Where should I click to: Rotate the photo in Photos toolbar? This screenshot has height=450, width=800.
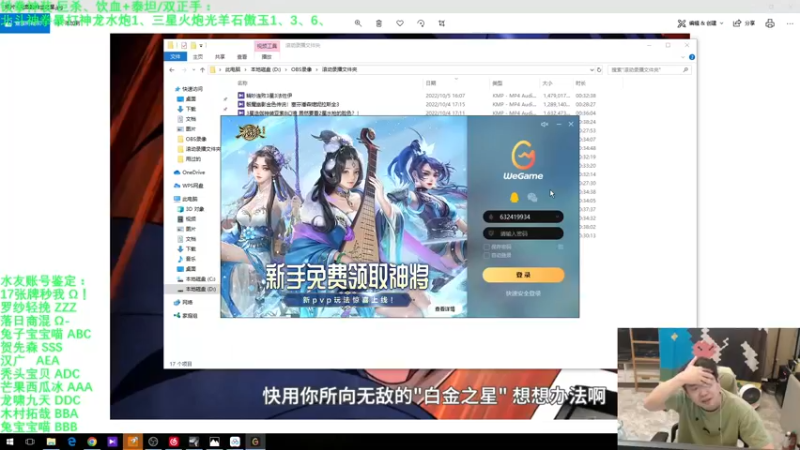coord(421,23)
